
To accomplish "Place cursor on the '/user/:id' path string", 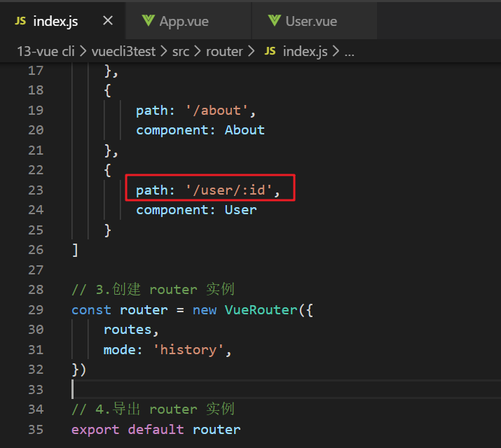I will [x=229, y=190].
